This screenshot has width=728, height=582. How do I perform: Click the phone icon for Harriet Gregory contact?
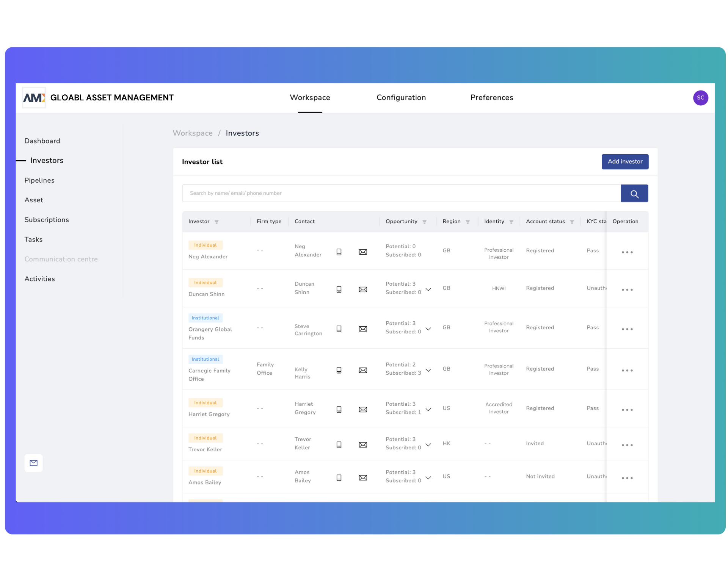pos(339,410)
